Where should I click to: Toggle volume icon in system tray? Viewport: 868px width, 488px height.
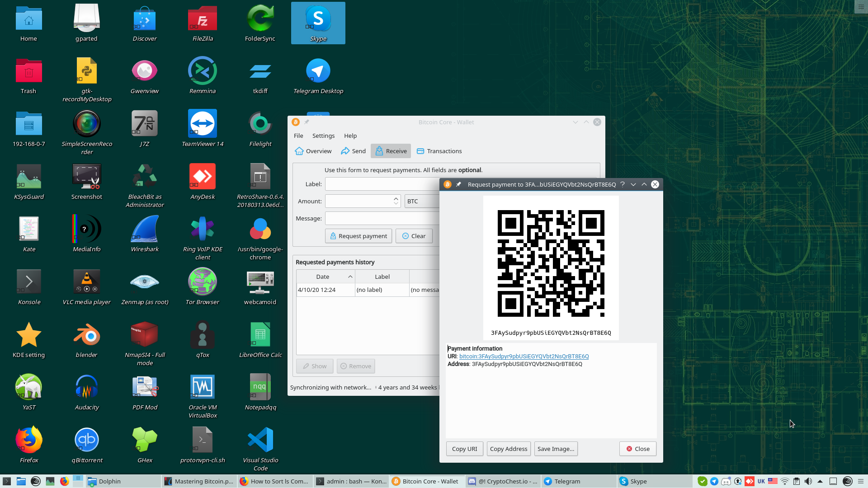click(808, 481)
